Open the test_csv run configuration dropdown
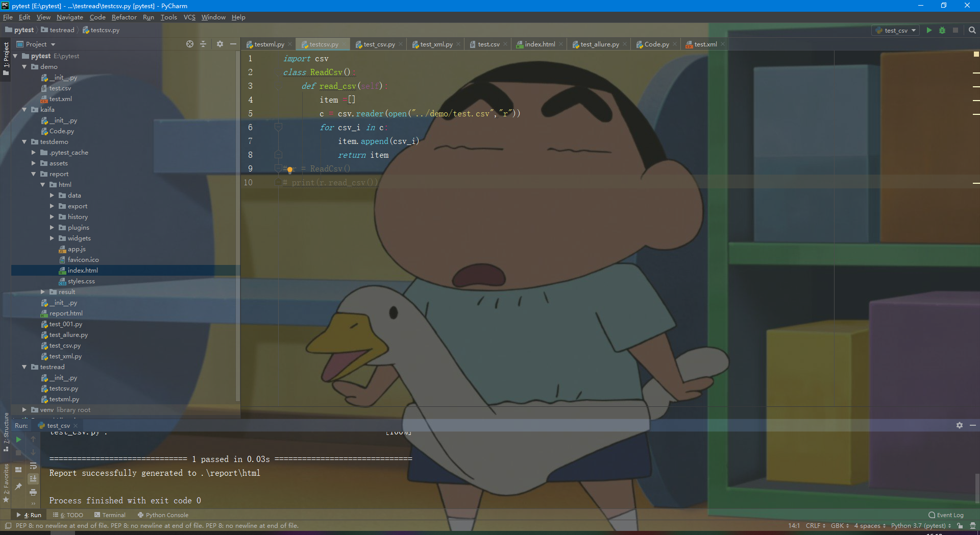The width and height of the screenshot is (980, 535). pyautogui.click(x=896, y=30)
